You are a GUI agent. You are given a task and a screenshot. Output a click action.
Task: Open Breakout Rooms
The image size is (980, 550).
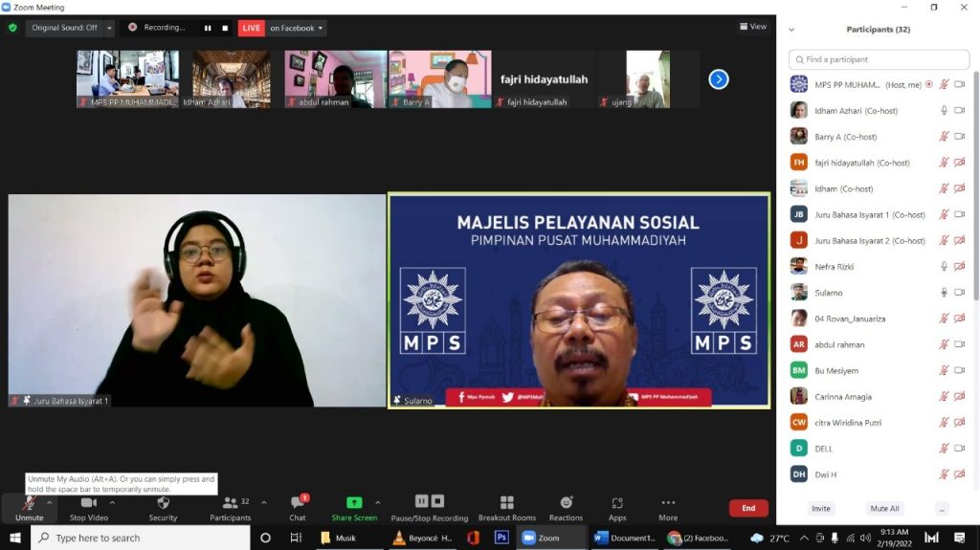[507, 508]
